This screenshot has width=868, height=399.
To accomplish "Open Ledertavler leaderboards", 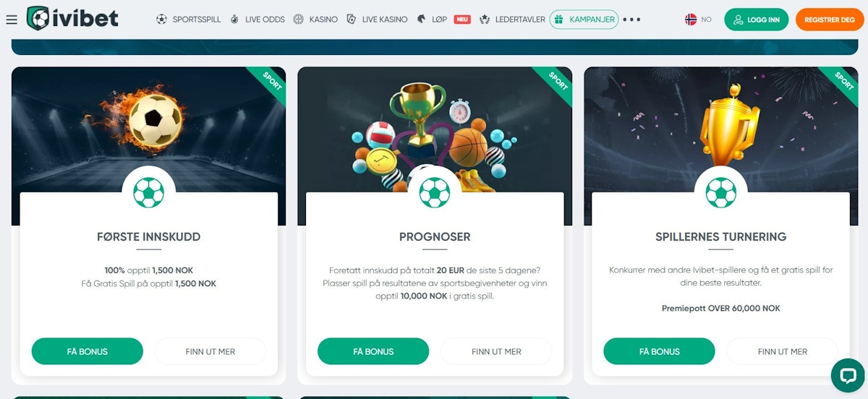I will pyautogui.click(x=512, y=20).
